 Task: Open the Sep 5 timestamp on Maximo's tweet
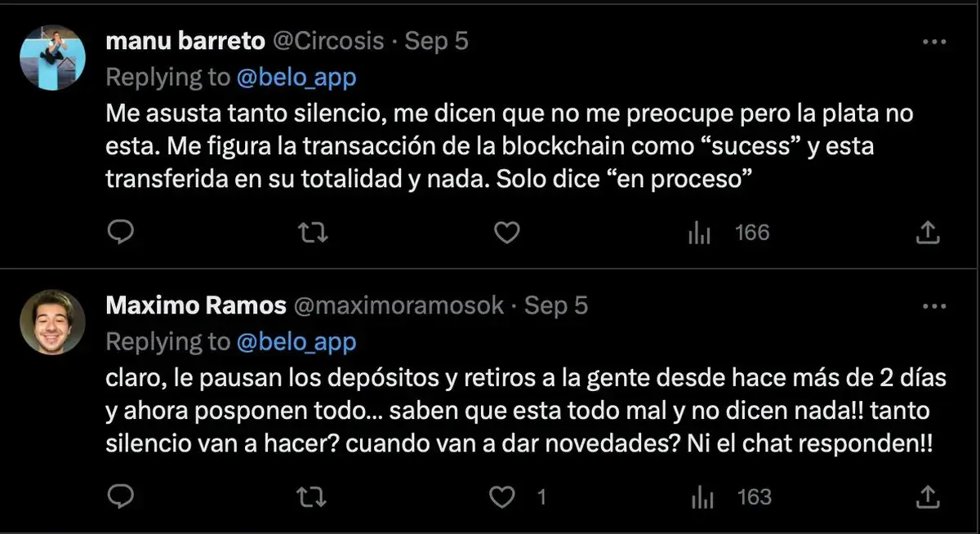click(556, 305)
